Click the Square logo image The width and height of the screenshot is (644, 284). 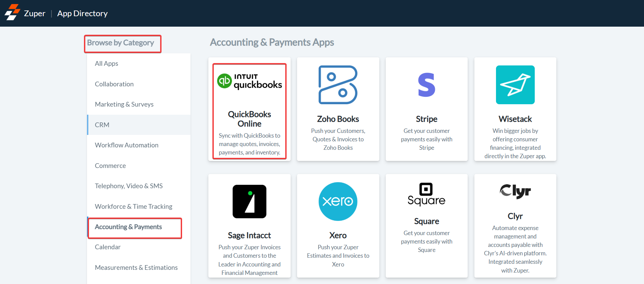point(427,194)
